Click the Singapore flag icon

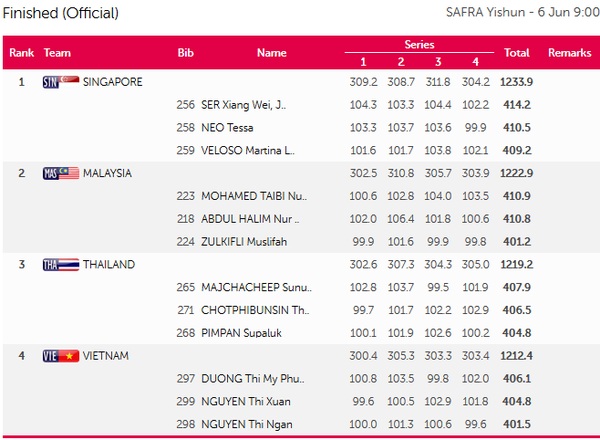point(70,81)
